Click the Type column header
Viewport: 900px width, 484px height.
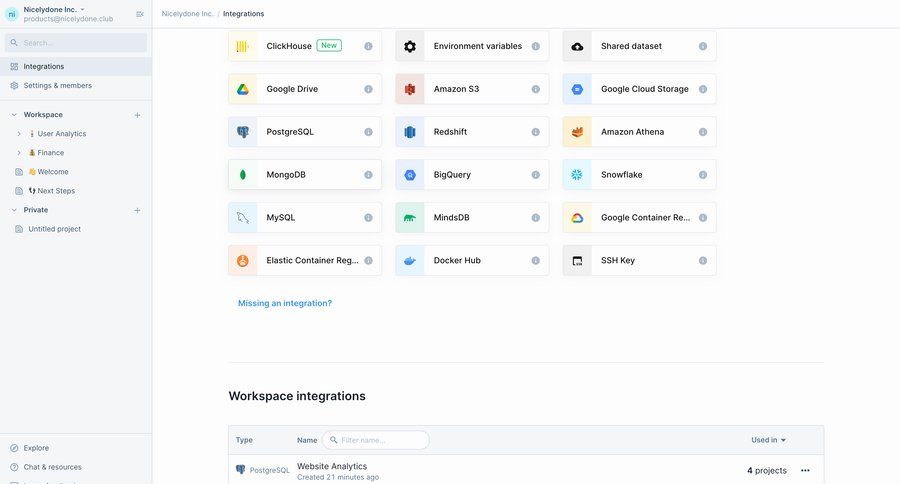244,440
